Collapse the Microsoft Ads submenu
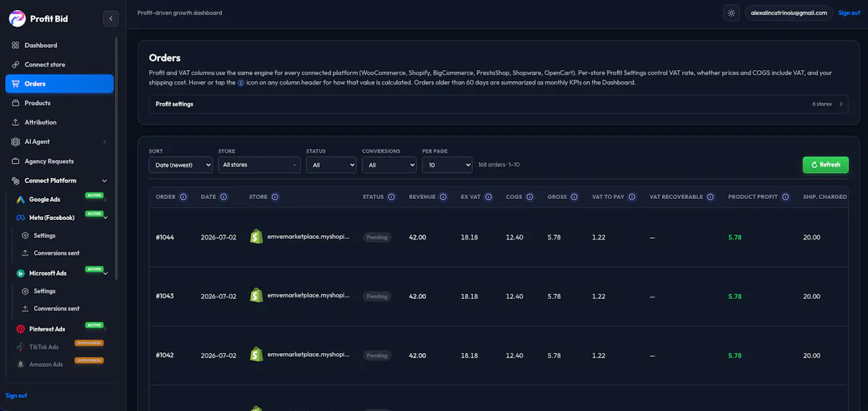 [106, 273]
